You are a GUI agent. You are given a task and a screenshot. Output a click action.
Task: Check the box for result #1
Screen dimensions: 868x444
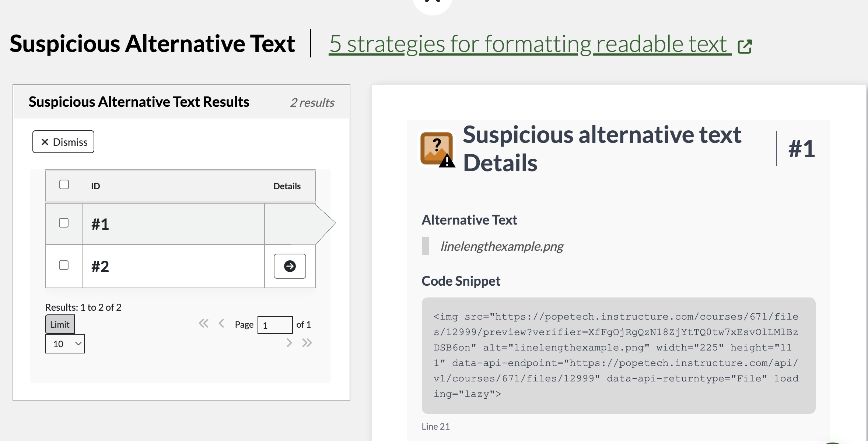(64, 223)
